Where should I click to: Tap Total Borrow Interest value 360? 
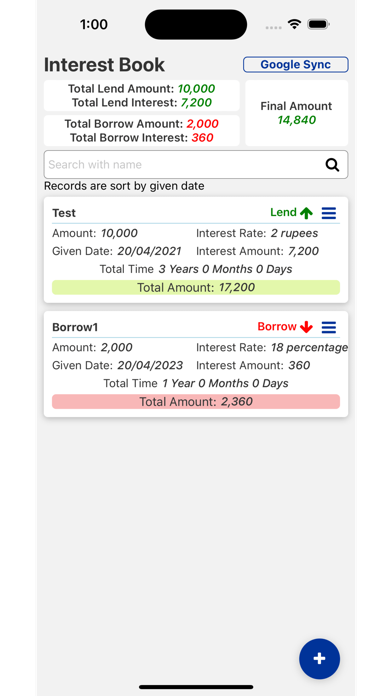click(x=202, y=138)
